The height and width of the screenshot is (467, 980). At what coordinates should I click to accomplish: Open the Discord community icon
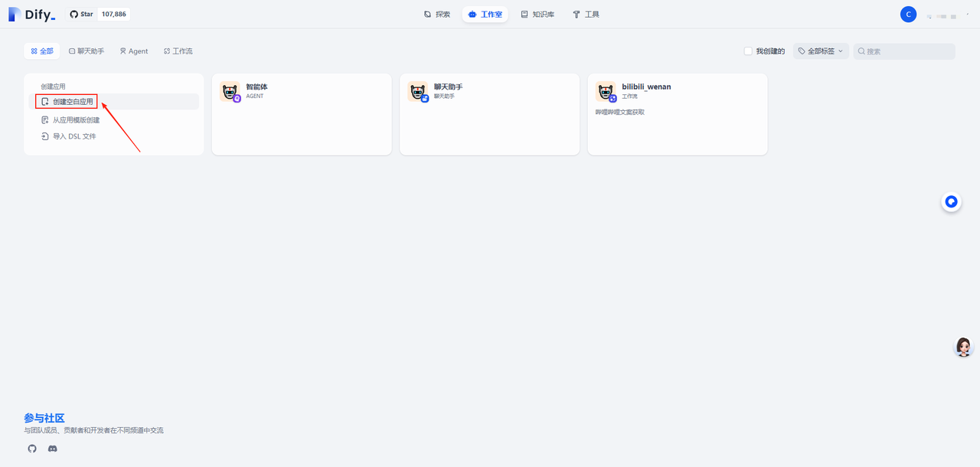tap(53, 449)
